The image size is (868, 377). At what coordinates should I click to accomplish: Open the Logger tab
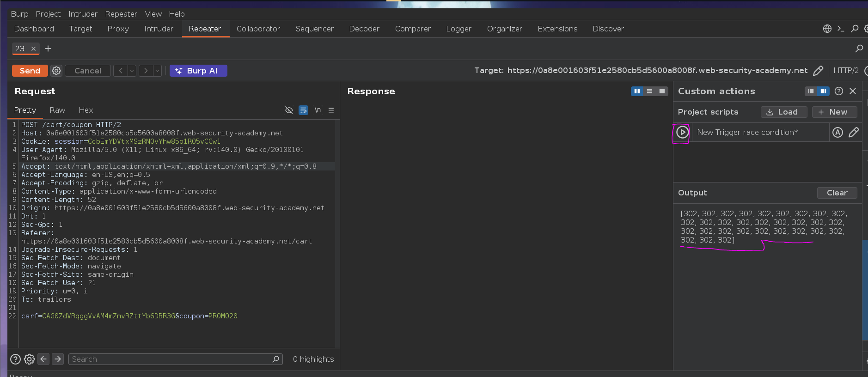(458, 29)
